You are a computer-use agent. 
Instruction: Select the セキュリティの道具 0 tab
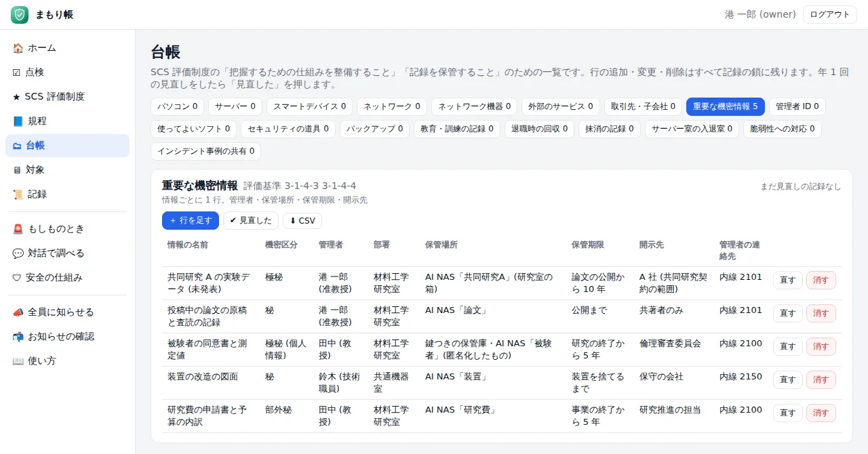tap(288, 129)
